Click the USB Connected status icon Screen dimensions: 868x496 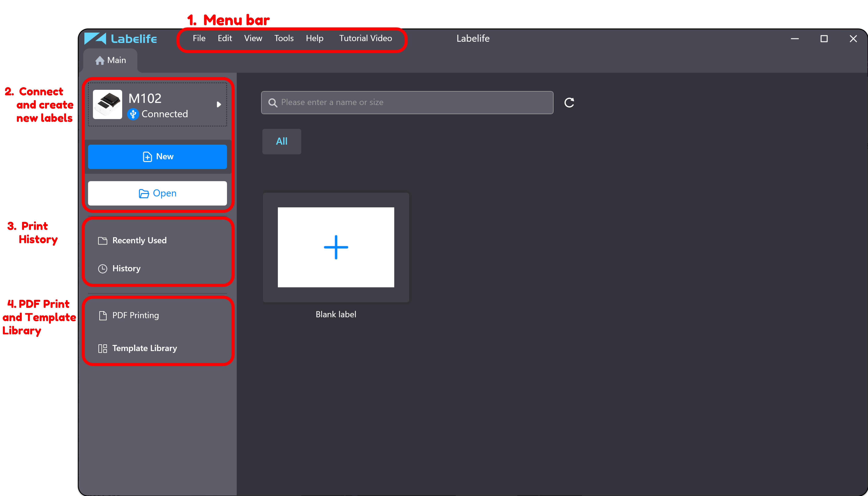[133, 114]
